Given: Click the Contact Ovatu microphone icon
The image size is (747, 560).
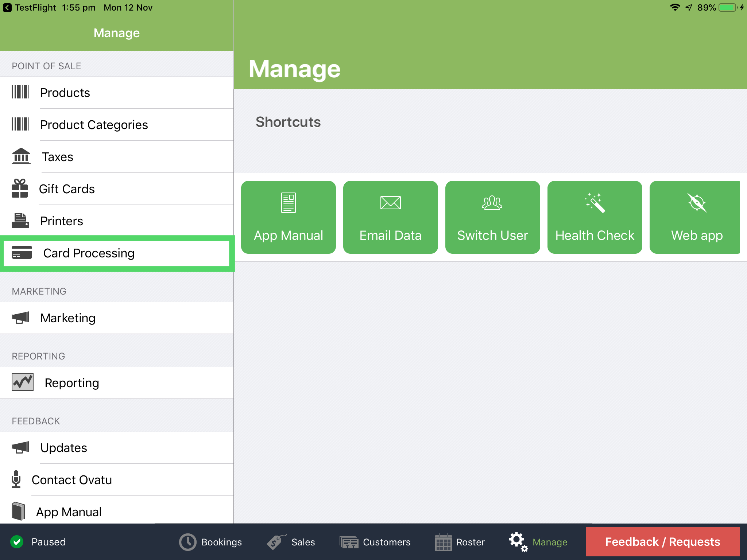Looking at the screenshot, I should [16, 480].
